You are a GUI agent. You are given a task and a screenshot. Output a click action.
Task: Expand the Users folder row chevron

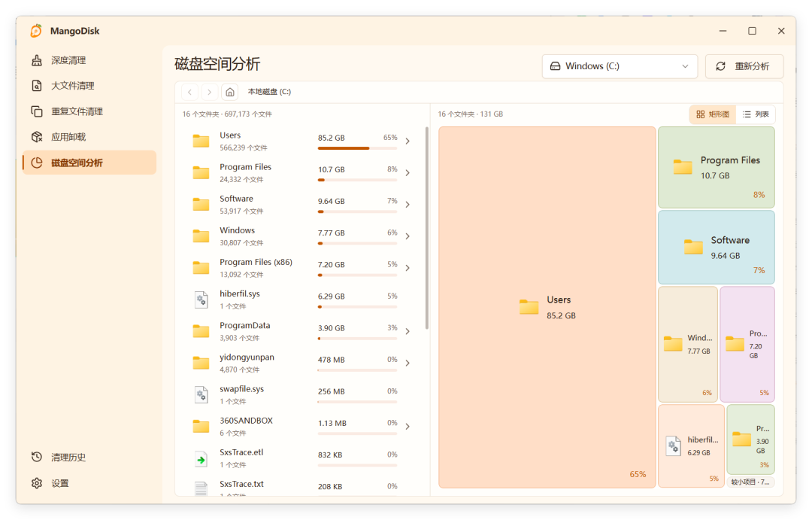pyautogui.click(x=408, y=141)
